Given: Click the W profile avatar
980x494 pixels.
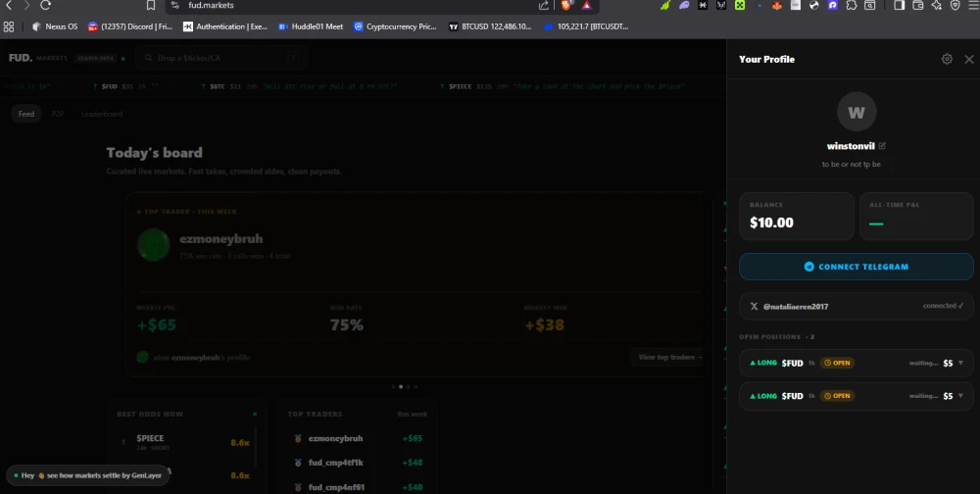Looking at the screenshot, I should [x=857, y=112].
